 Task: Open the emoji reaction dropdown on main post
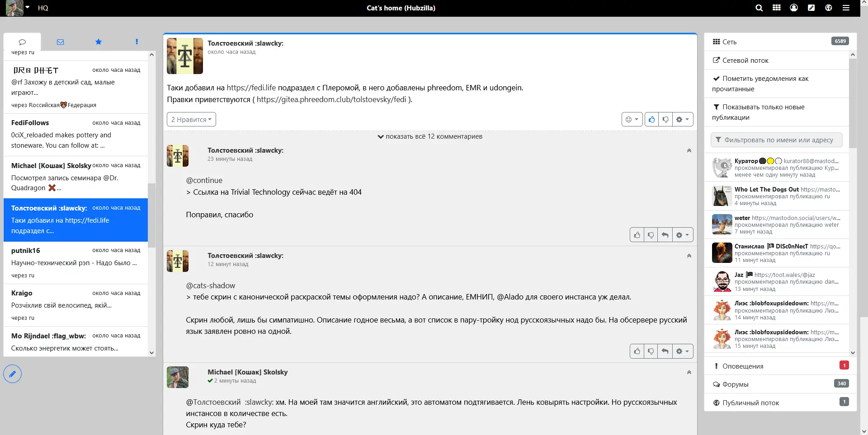click(632, 119)
